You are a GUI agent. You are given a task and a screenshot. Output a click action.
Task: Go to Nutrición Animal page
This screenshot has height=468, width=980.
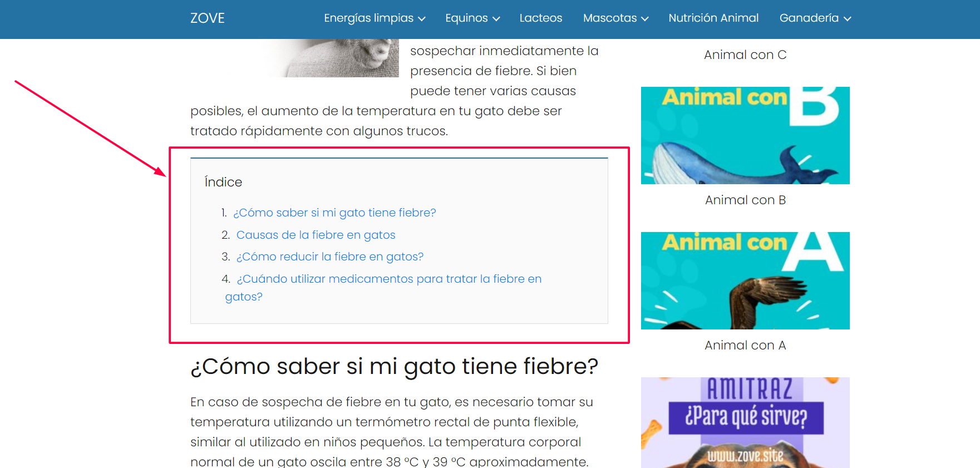click(713, 18)
